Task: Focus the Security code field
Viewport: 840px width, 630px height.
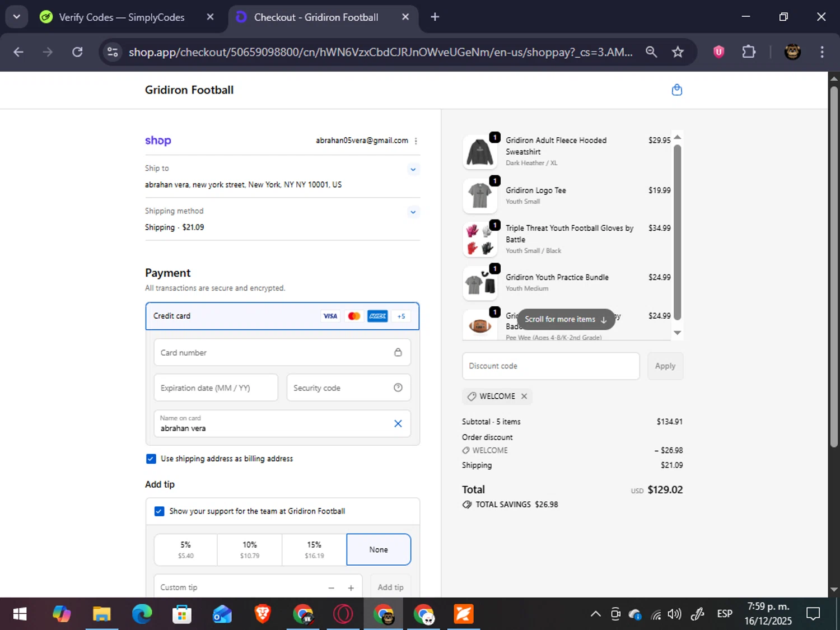Action: (x=348, y=388)
